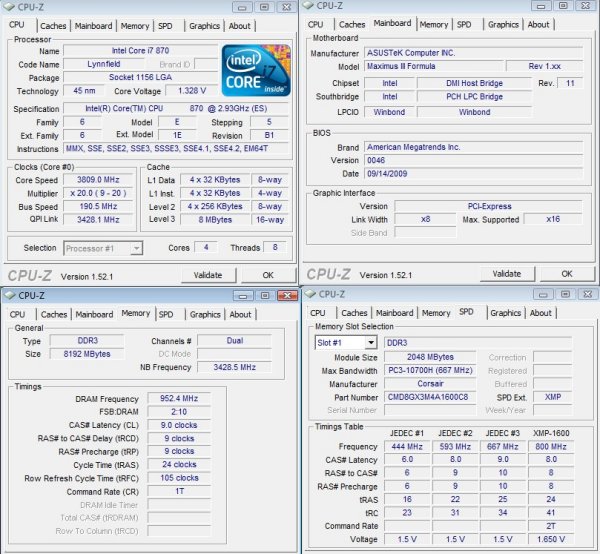The image size is (600, 554).
Task: Switch to SPD tab in the CPU window
Action: 165,26
